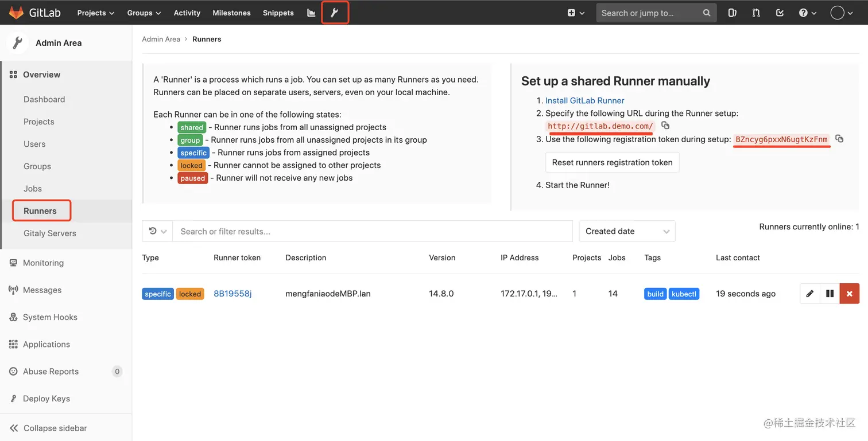Screen dimensions: 868x441
Task: Click the Collapse sidebar double-chevron icon
Action: pyautogui.click(x=14, y=428)
